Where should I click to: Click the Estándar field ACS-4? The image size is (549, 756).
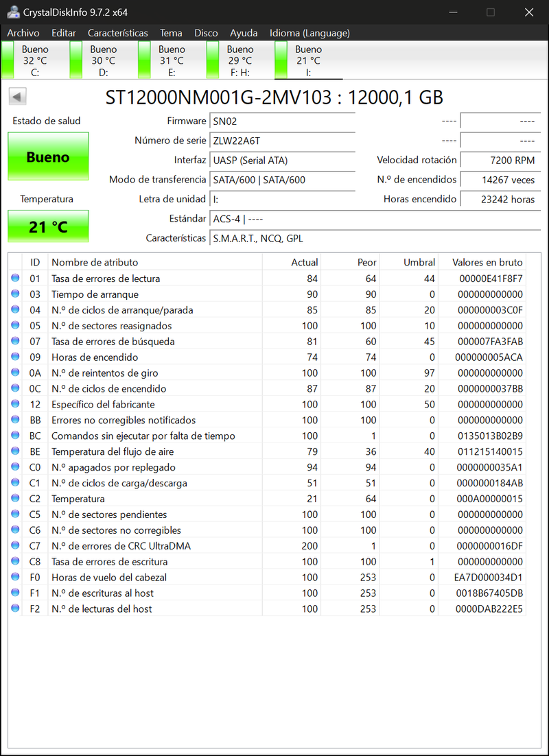click(x=375, y=219)
